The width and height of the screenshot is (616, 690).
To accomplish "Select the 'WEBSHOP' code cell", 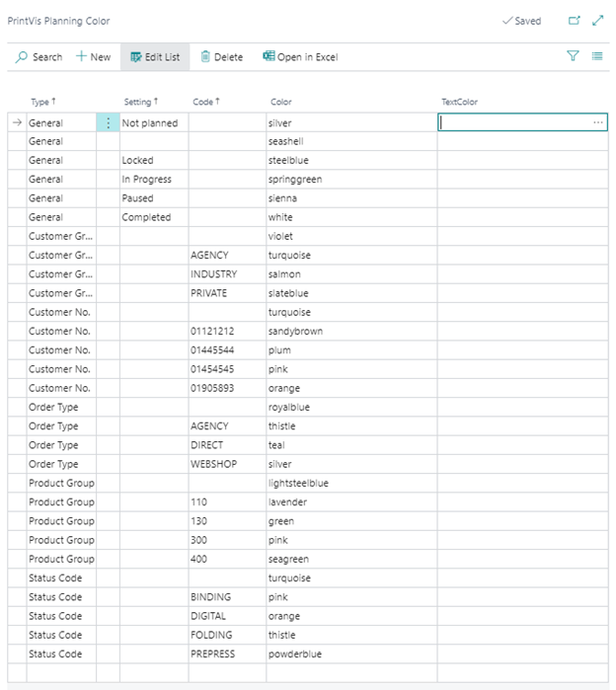I will click(x=227, y=464).
